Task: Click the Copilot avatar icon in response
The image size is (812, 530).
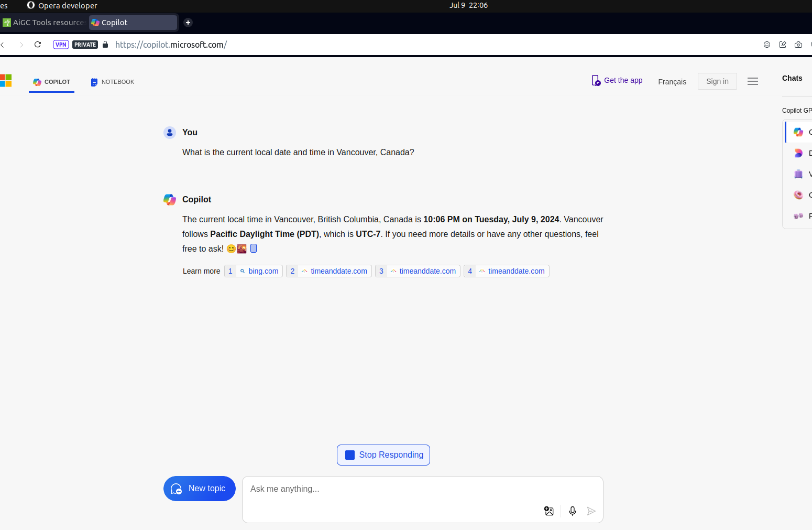Action: [170, 200]
